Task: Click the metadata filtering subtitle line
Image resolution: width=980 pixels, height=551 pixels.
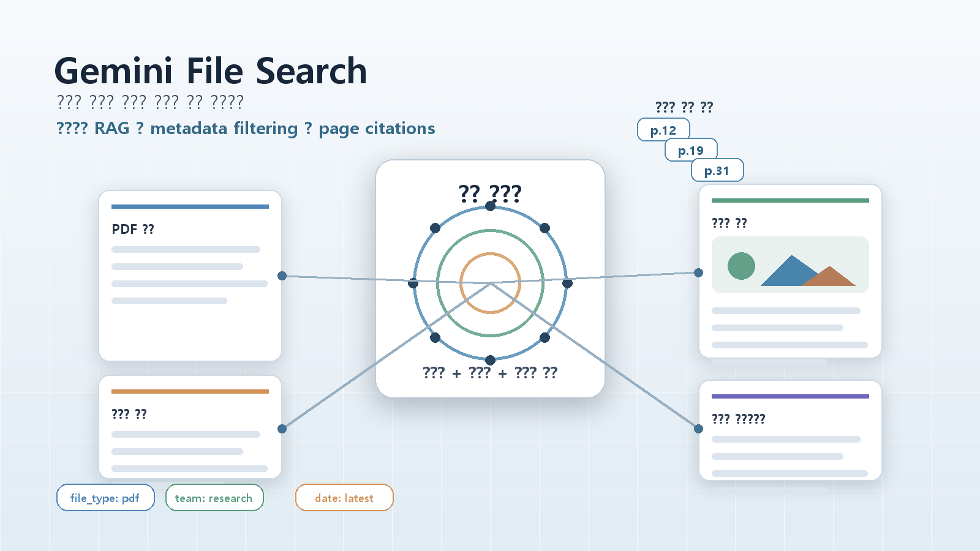Action: coord(246,129)
